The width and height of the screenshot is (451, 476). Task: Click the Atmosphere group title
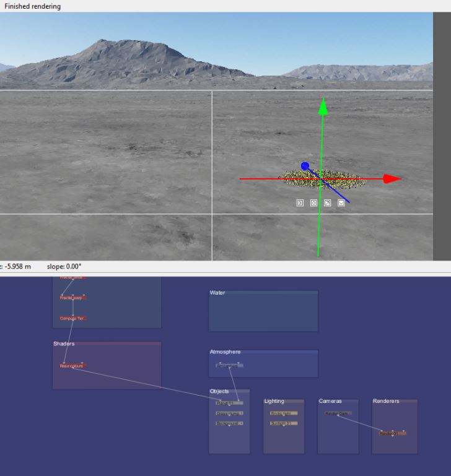(x=225, y=352)
